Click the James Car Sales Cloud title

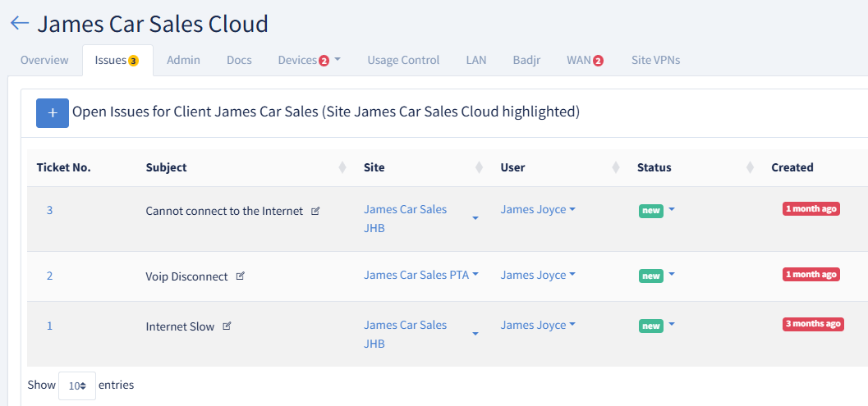(153, 24)
